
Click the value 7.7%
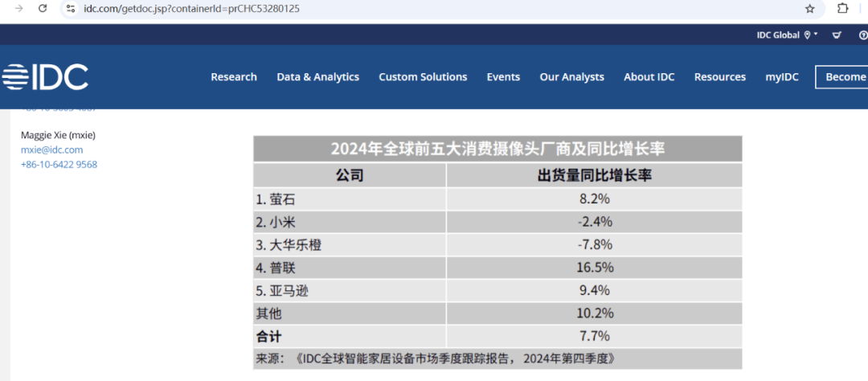point(595,336)
